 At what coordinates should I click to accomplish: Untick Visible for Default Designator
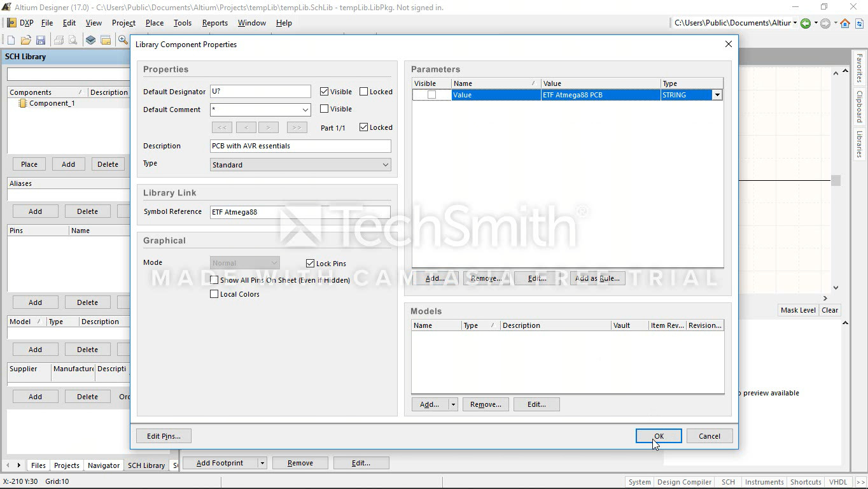(x=325, y=92)
